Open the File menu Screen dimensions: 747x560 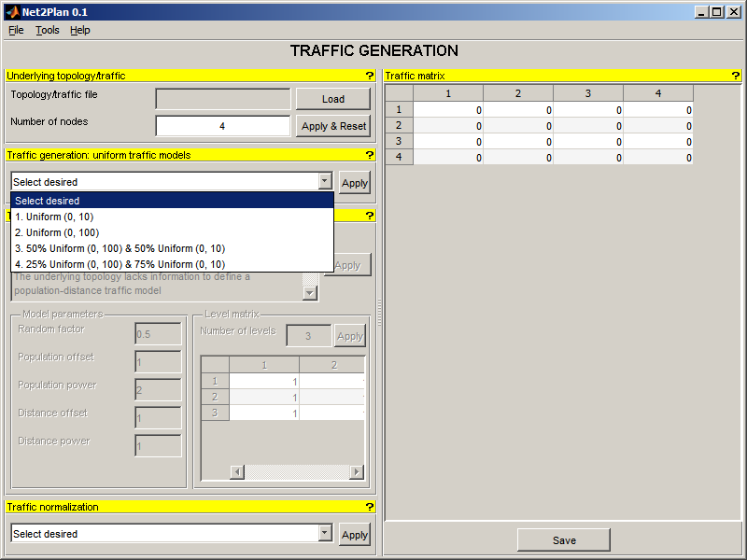(x=16, y=30)
